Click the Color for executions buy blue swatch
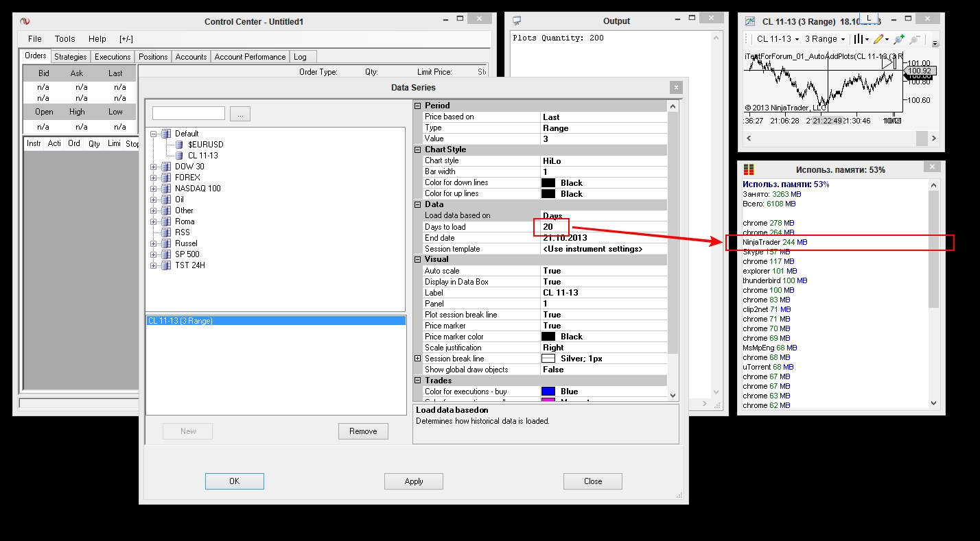The width and height of the screenshot is (980, 541). click(548, 392)
